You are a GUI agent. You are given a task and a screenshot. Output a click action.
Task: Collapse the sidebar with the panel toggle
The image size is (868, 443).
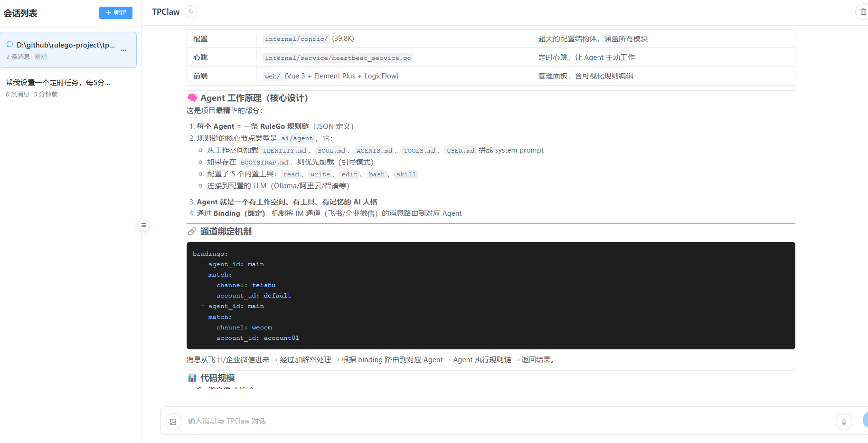point(143,225)
